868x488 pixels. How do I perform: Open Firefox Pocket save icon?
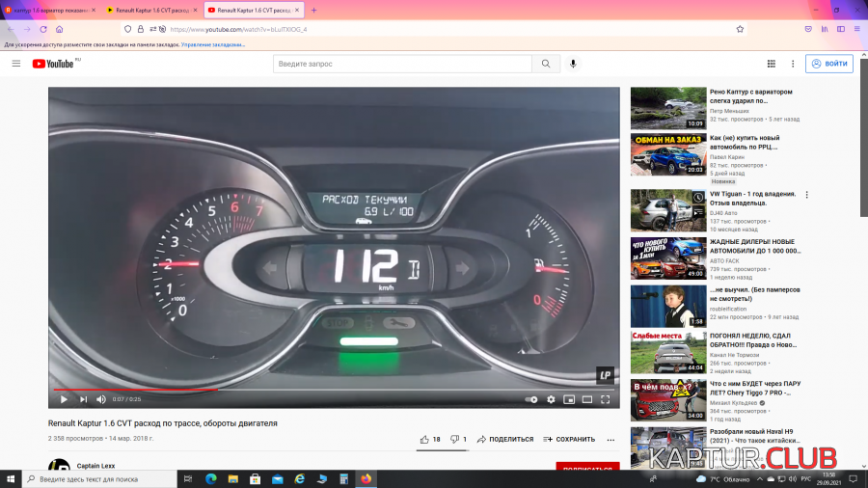click(x=808, y=29)
